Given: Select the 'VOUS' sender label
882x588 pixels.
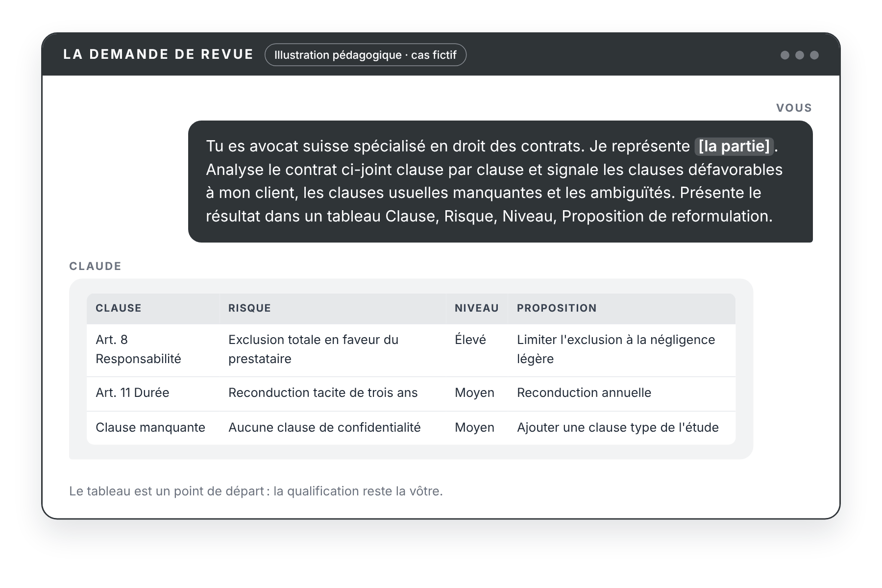Looking at the screenshot, I should (x=794, y=108).
